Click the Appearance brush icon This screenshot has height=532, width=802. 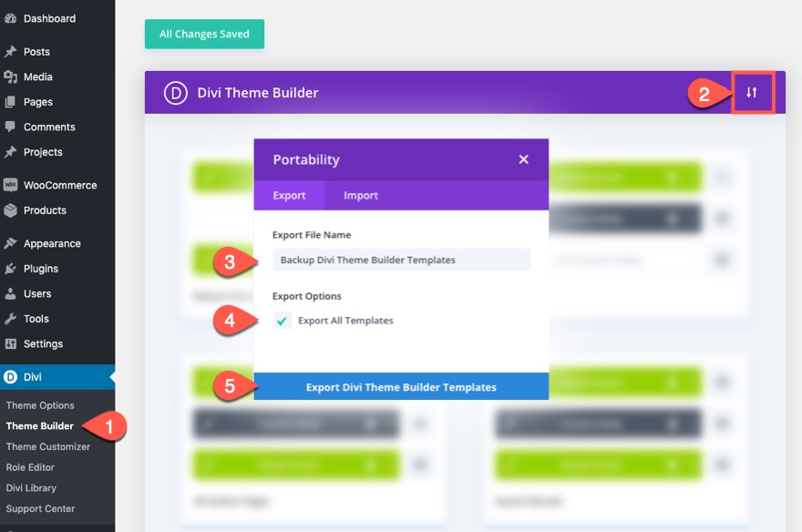(10, 243)
